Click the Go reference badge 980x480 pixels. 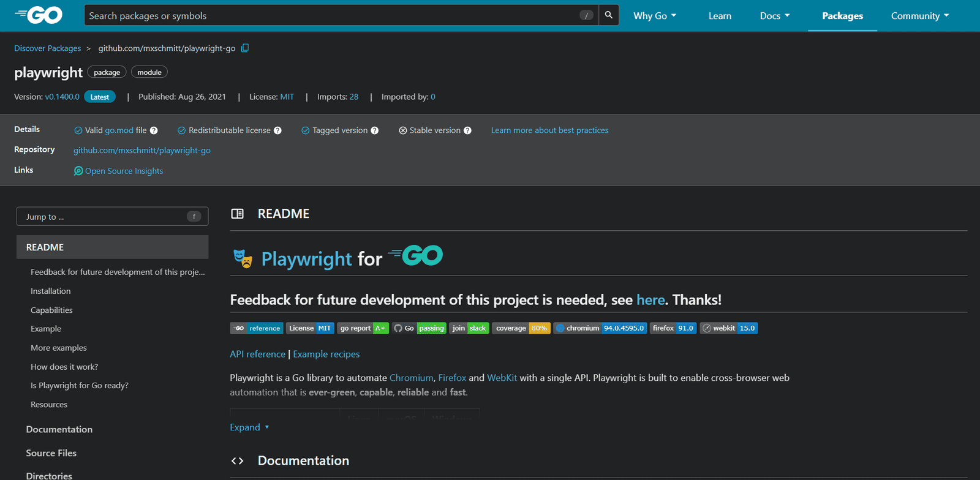point(257,328)
